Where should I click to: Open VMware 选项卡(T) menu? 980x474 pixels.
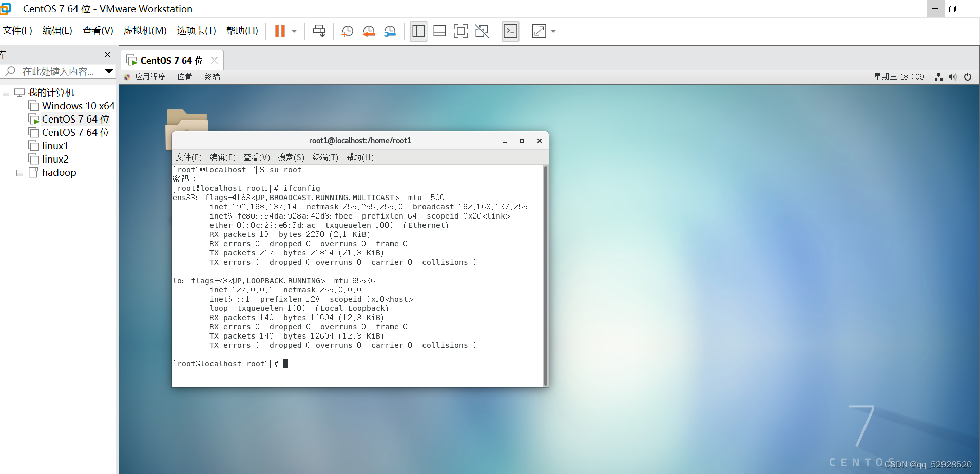(197, 31)
